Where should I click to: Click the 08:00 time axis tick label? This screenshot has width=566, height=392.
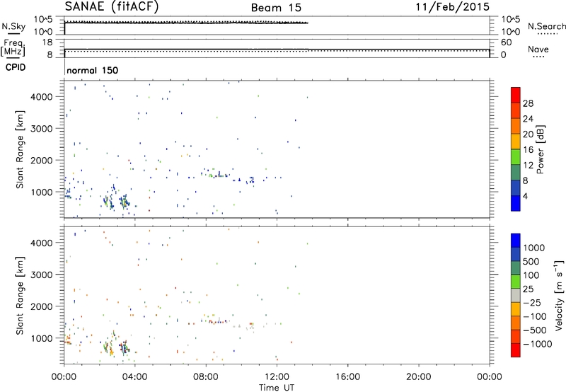tap(206, 377)
